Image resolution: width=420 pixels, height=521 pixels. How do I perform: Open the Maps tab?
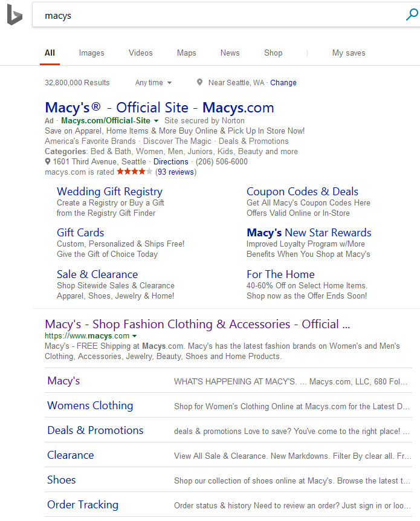click(186, 53)
